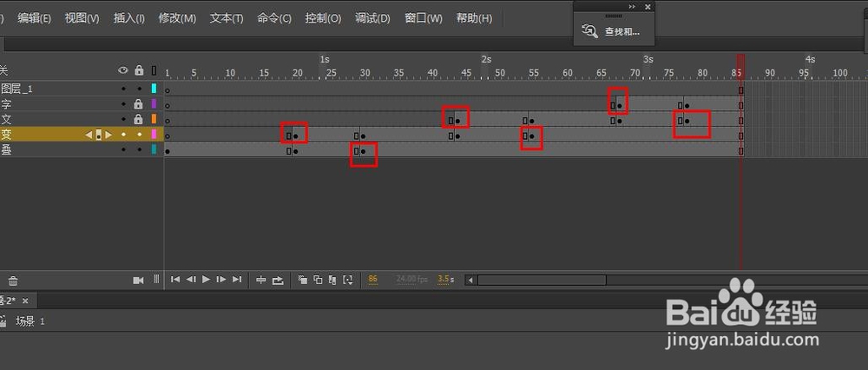This screenshot has height=370, width=868.
Task: Toggle lock dot of 叠 layer
Action: [139, 149]
